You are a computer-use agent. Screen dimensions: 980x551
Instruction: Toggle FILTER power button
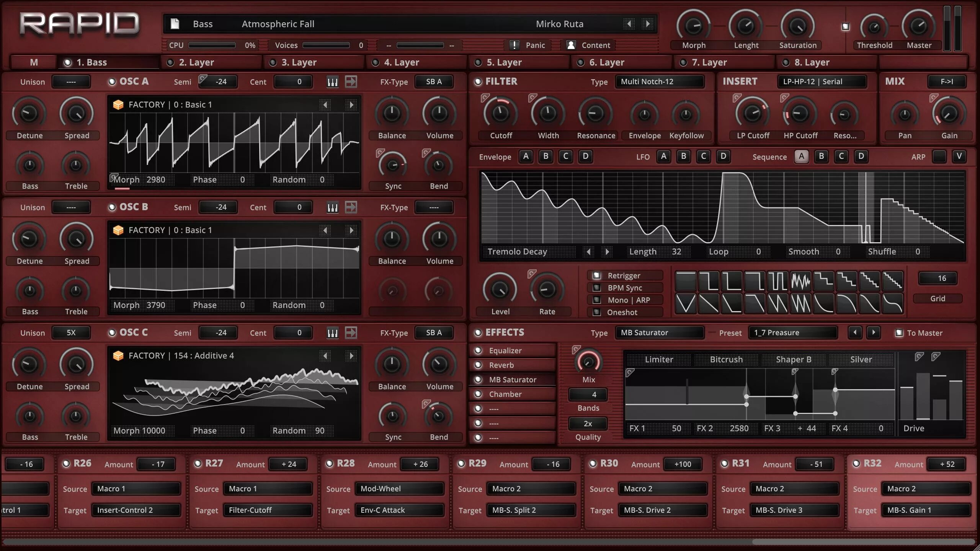(478, 82)
